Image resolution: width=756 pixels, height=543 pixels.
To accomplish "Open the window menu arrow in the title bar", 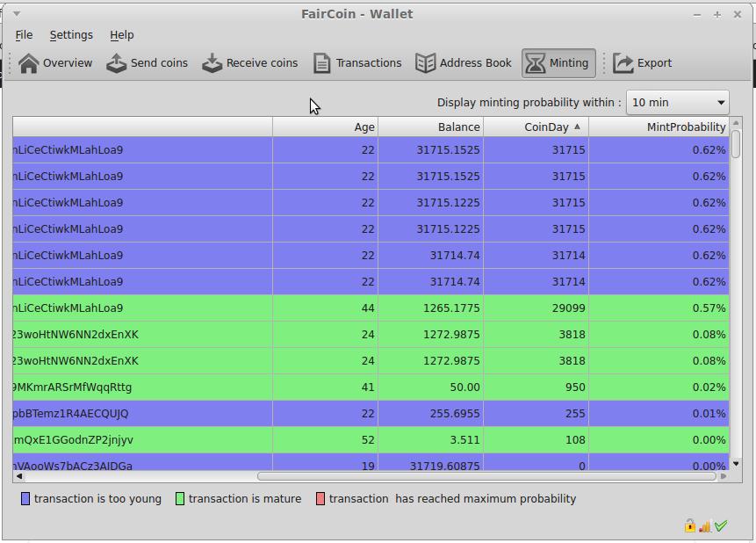I will tap(17, 14).
